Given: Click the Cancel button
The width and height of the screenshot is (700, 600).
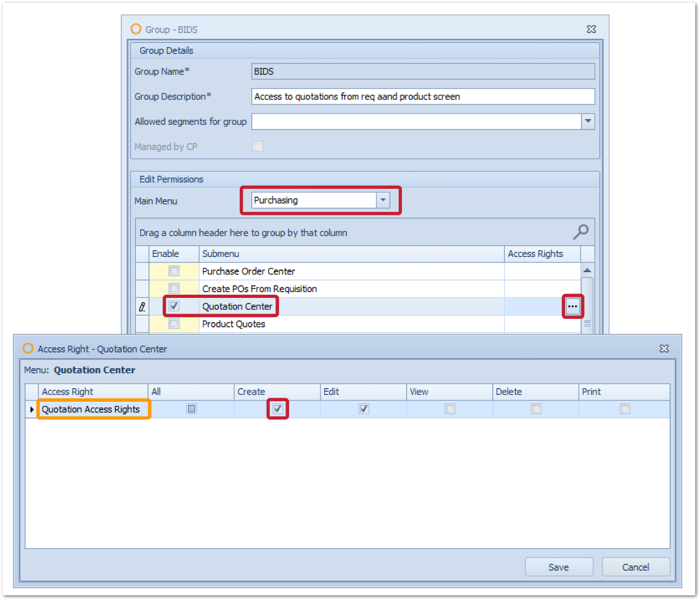Looking at the screenshot, I should coord(635,566).
